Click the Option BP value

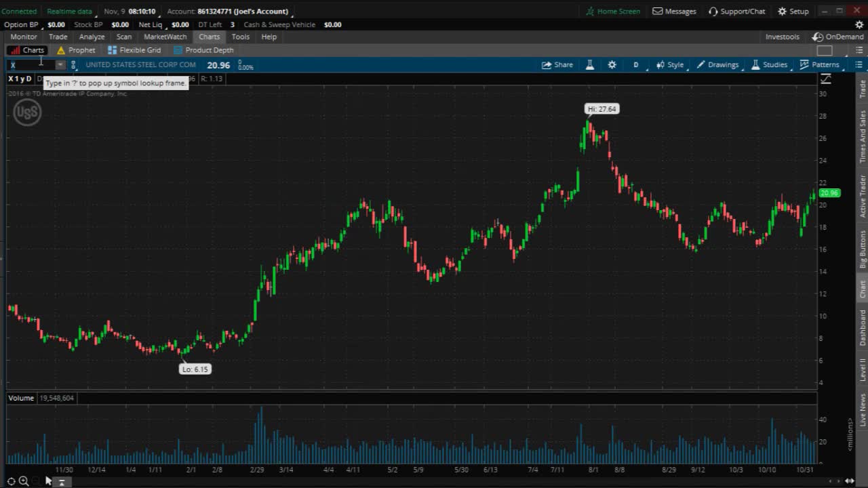pyautogui.click(x=56, y=24)
